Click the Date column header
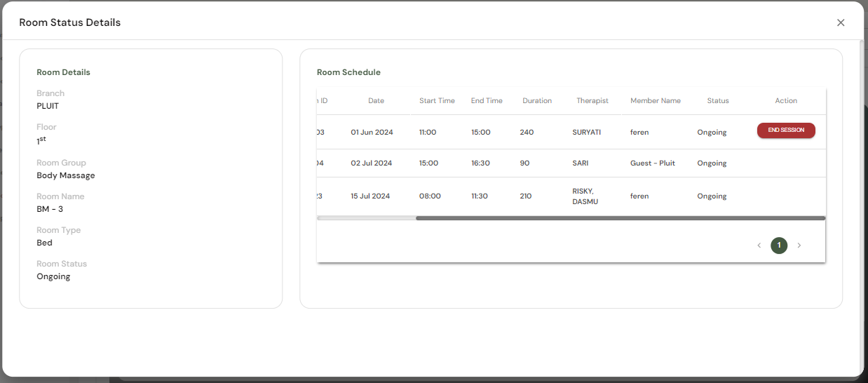 [x=376, y=101]
